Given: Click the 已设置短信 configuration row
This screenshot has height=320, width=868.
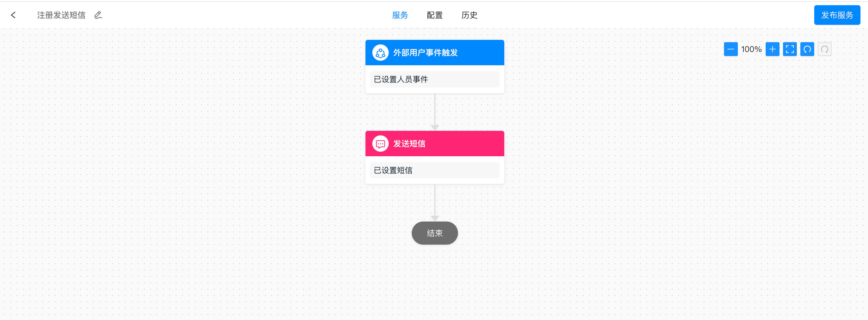Looking at the screenshot, I should (435, 170).
